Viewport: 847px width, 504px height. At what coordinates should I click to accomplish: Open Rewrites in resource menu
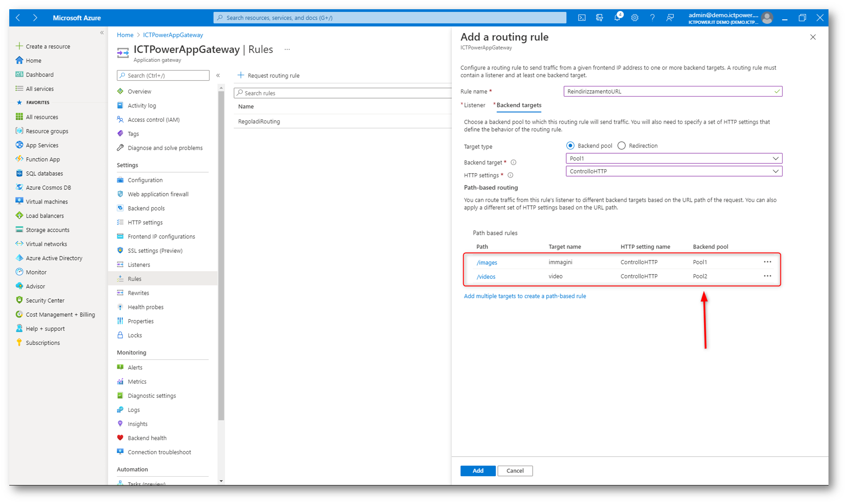pos(138,293)
